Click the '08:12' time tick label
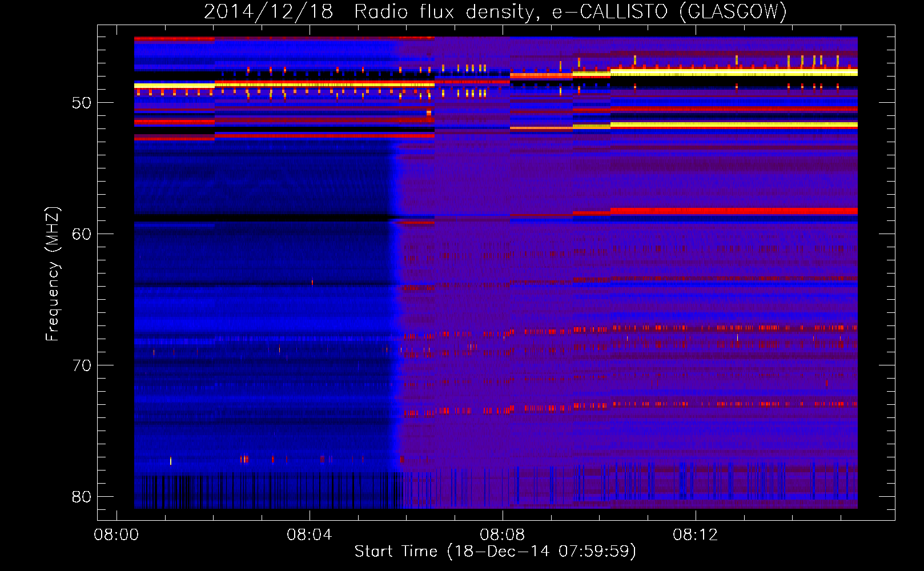The height and width of the screenshot is (571, 924). (696, 535)
